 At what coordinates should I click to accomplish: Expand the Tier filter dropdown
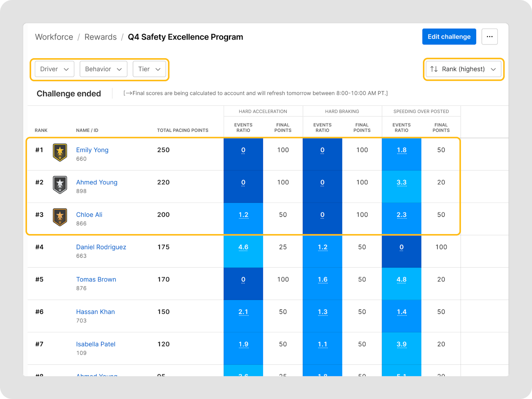[149, 69]
